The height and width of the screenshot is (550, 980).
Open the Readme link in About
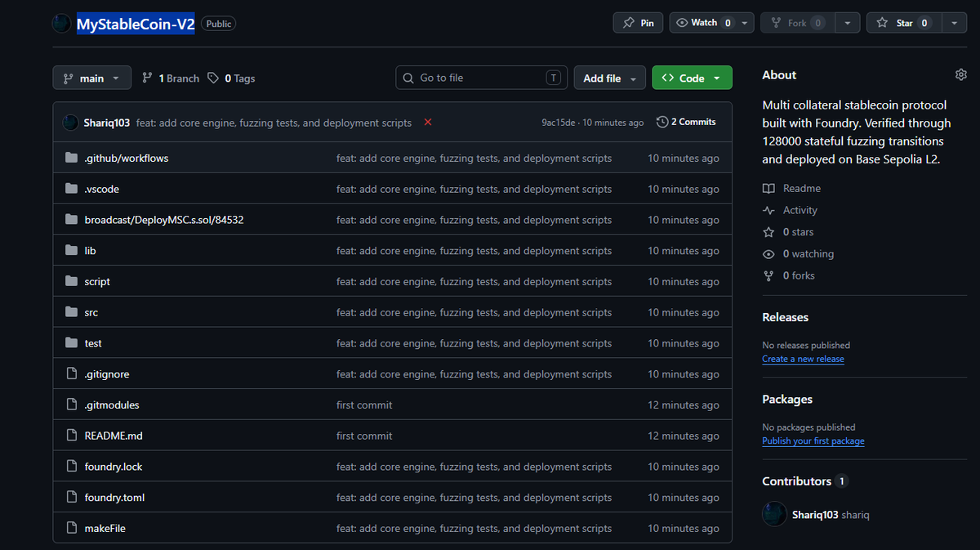791,188
